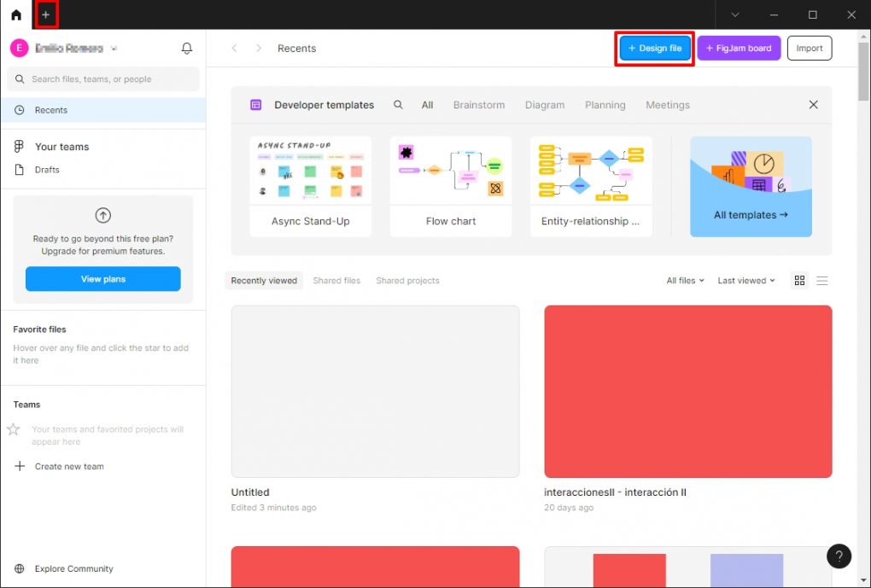Screen dimensions: 871x588
Task: Switch to the Shared files tab
Action: pyautogui.click(x=336, y=281)
